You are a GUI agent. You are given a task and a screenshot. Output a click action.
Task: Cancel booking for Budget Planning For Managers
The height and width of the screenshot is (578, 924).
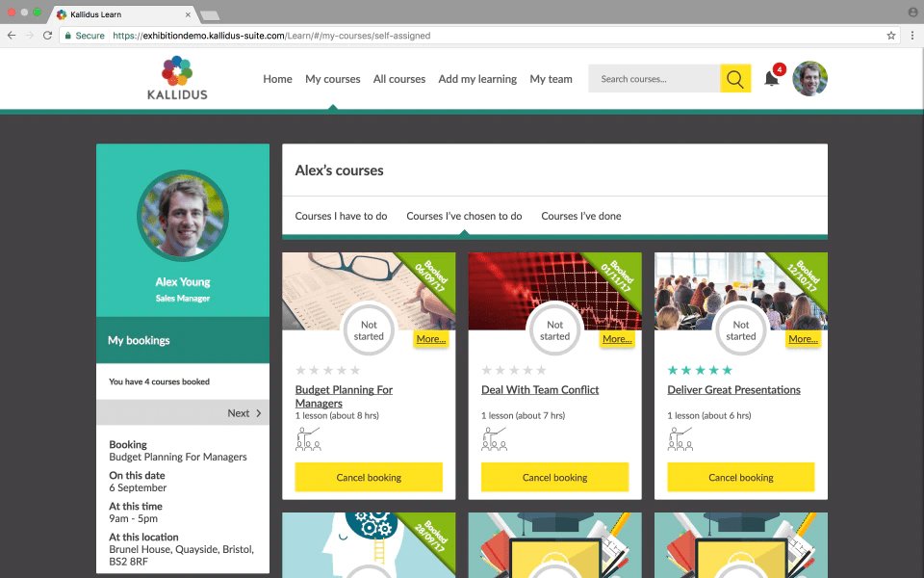(369, 477)
